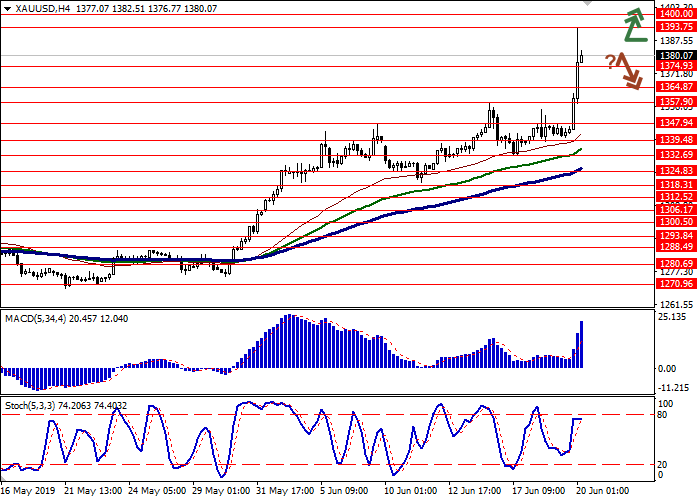Select the 1364.87 support level label
Image resolution: width=700 pixels, height=500 pixels.
click(x=676, y=87)
